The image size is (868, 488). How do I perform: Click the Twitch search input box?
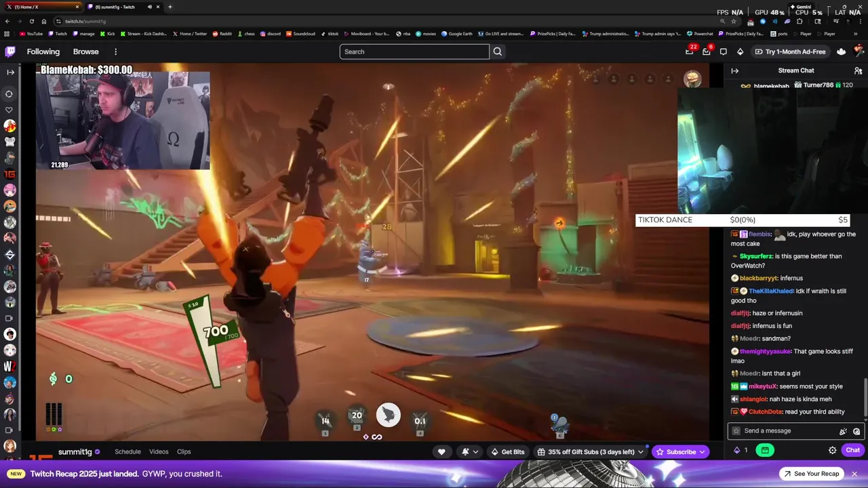pos(414,52)
